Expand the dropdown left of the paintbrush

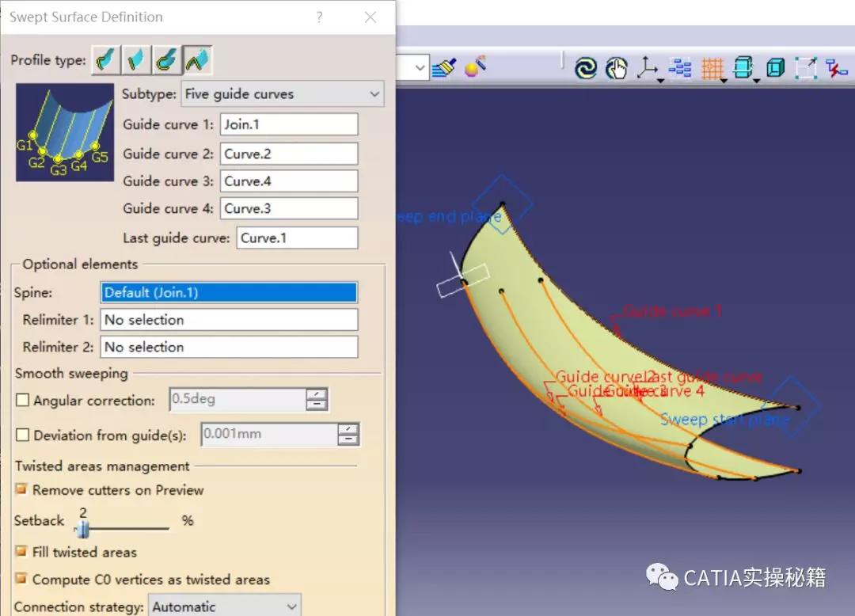coord(420,69)
